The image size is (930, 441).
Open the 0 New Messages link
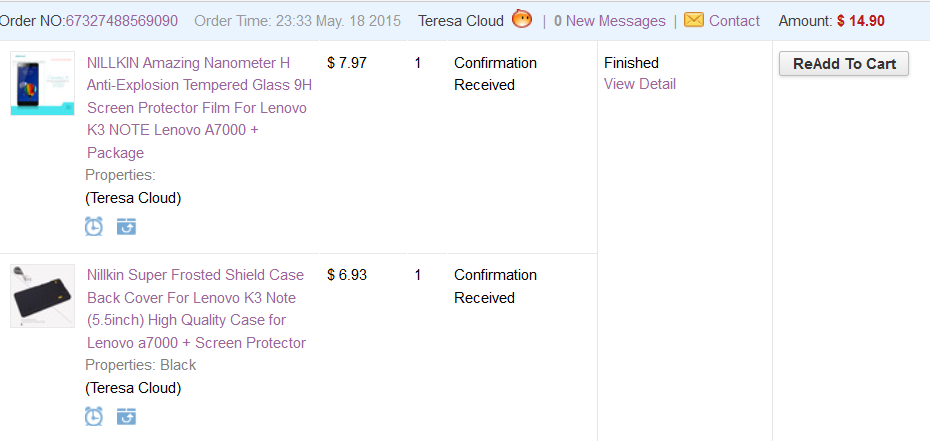click(610, 21)
